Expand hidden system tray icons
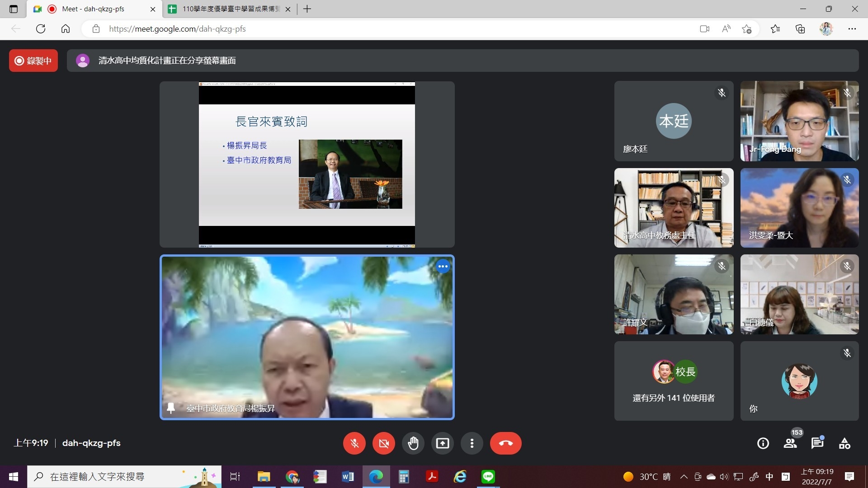The height and width of the screenshot is (488, 868). [x=684, y=477]
